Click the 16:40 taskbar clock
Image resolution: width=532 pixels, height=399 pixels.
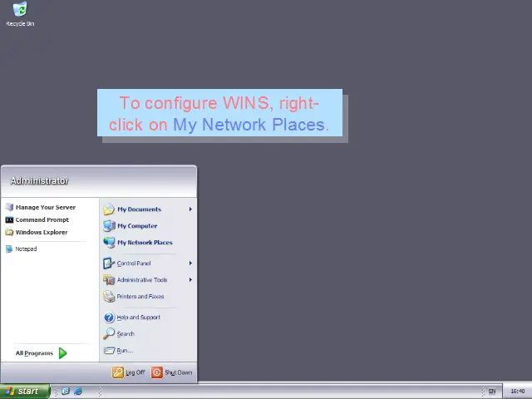(x=518, y=392)
